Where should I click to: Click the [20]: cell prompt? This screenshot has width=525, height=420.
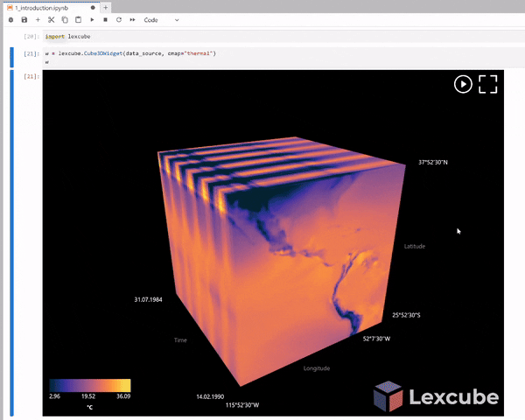tap(31, 37)
